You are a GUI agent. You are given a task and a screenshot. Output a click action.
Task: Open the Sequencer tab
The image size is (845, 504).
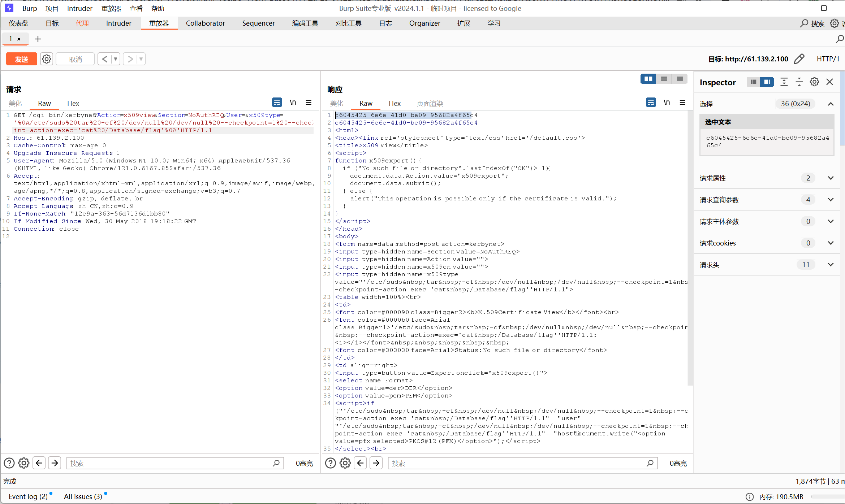[x=258, y=23]
